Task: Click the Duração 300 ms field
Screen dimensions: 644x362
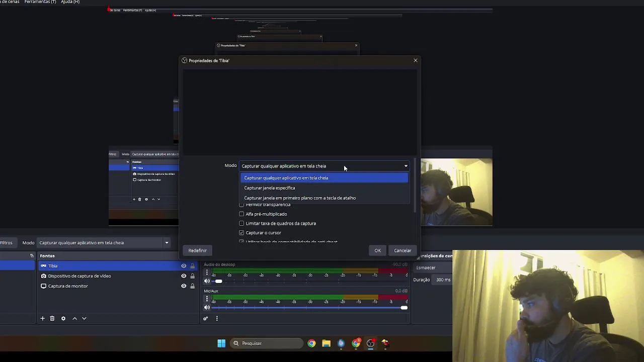Action: click(443, 280)
